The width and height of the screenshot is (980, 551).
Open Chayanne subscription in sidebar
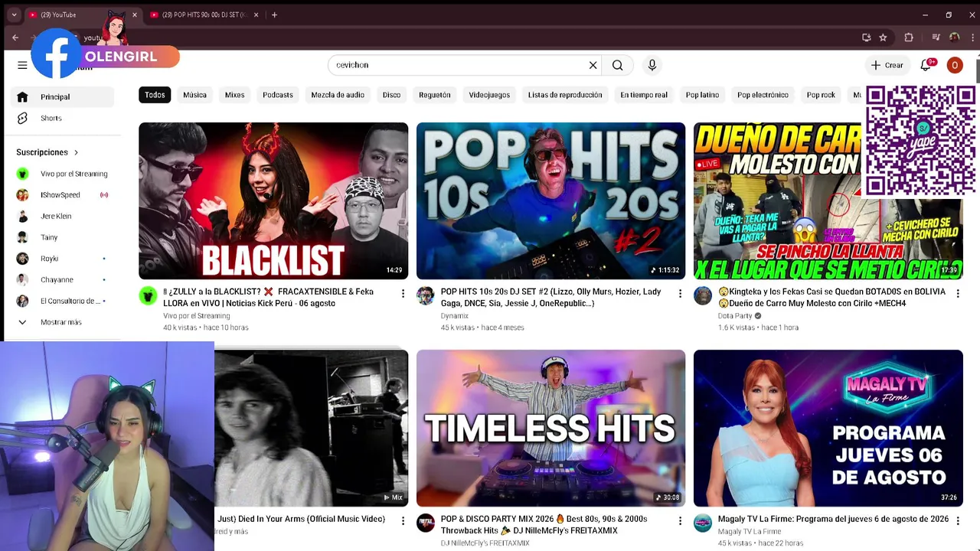[63, 280]
